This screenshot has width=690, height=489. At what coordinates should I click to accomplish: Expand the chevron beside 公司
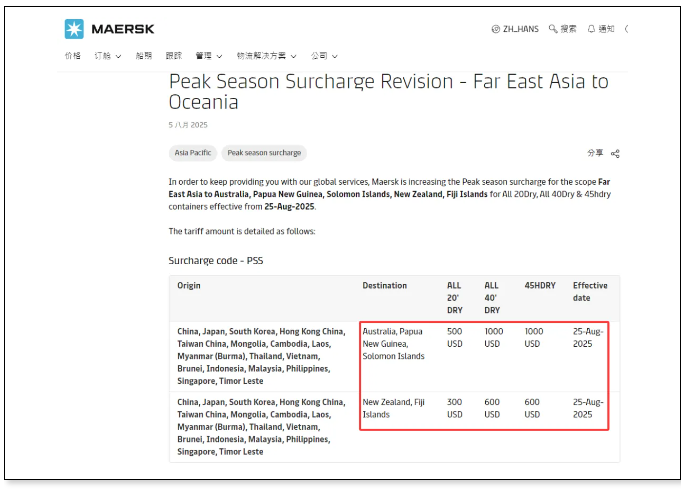335,56
